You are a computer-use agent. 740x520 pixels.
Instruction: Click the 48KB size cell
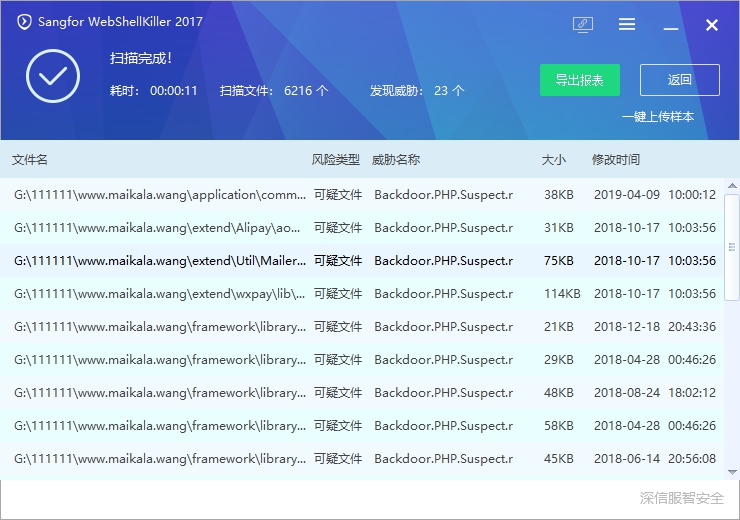point(559,393)
